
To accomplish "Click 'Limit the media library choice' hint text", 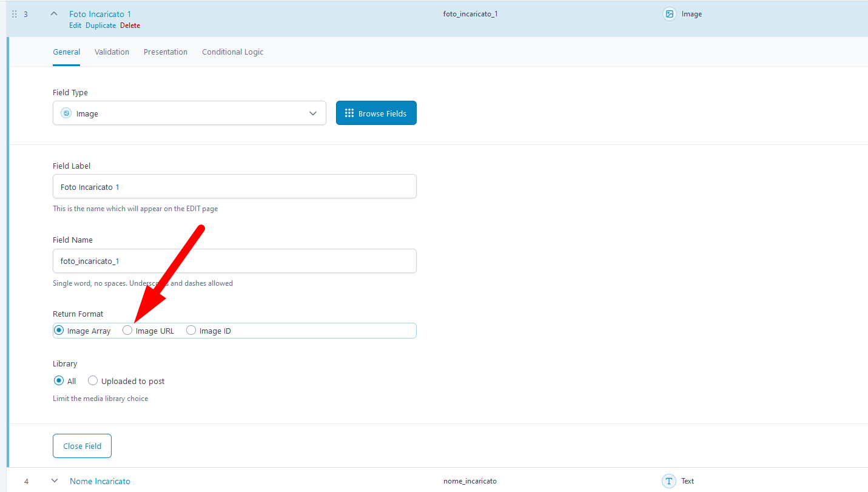I will [101, 399].
